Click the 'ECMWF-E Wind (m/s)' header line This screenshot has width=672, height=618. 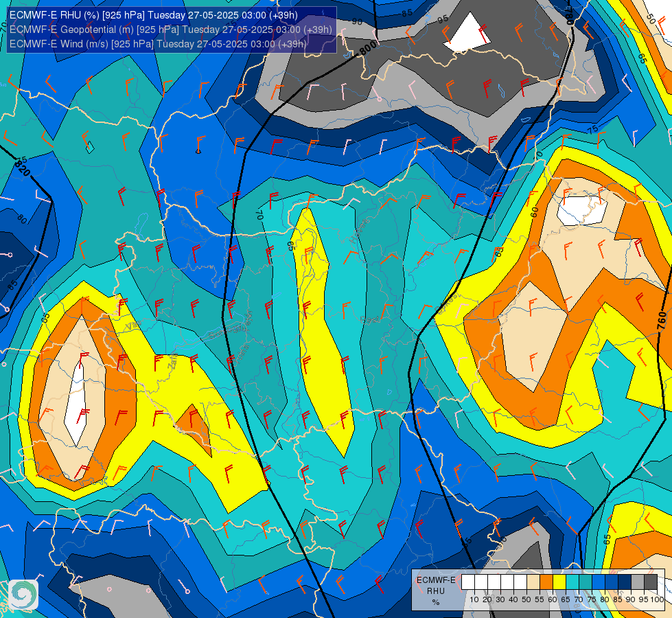pyautogui.click(x=158, y=44)
